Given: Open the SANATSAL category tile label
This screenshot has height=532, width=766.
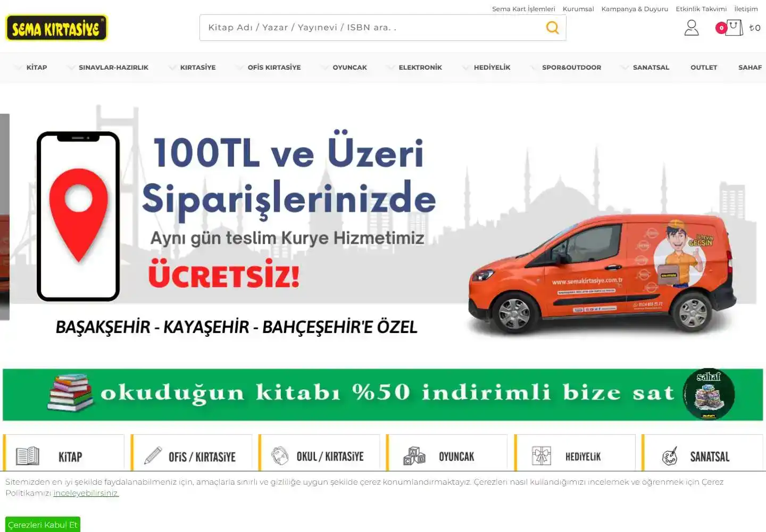Looking at the screenshot, I should click(710, 456).
